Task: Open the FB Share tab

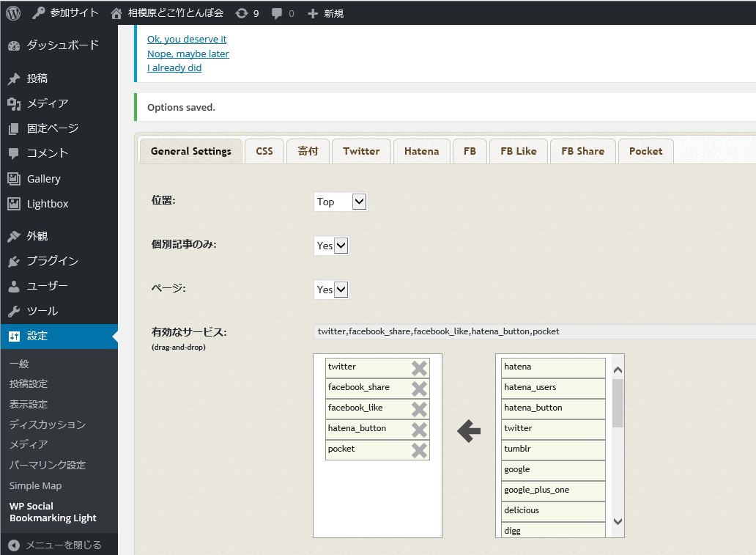Action: pos(582,151)
